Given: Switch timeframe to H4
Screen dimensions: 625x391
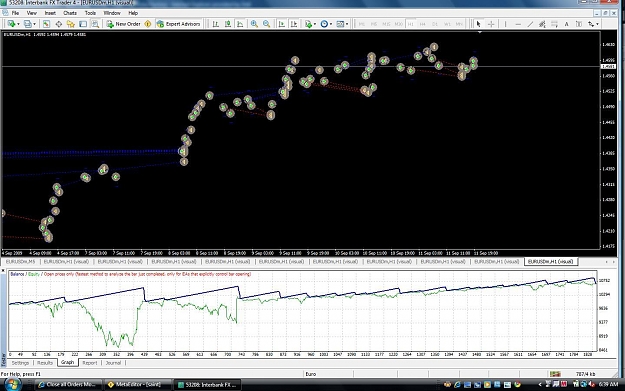Looking at the screenshot, I should (x=423, y=24).
